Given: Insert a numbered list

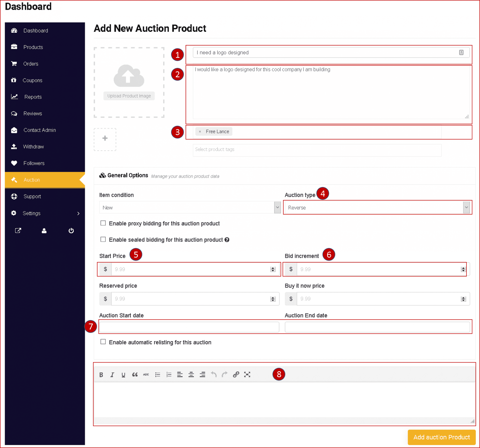Looking at the screenshot, I should 169,374.
